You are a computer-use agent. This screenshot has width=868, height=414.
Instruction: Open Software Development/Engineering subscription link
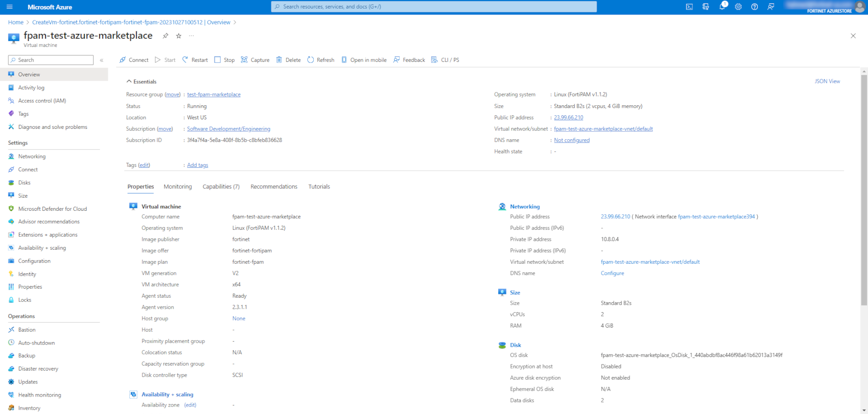point(228,129)
